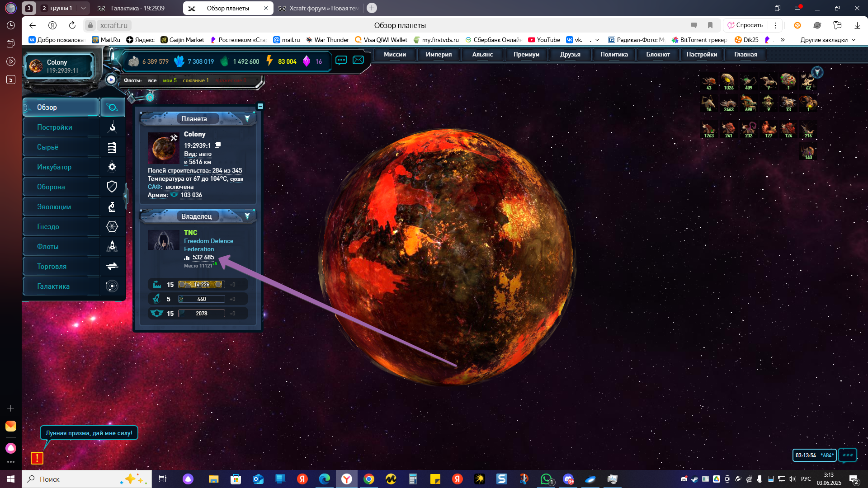Open the mail envelope icon
The image size is (868, 488).
tap(358, 60)
